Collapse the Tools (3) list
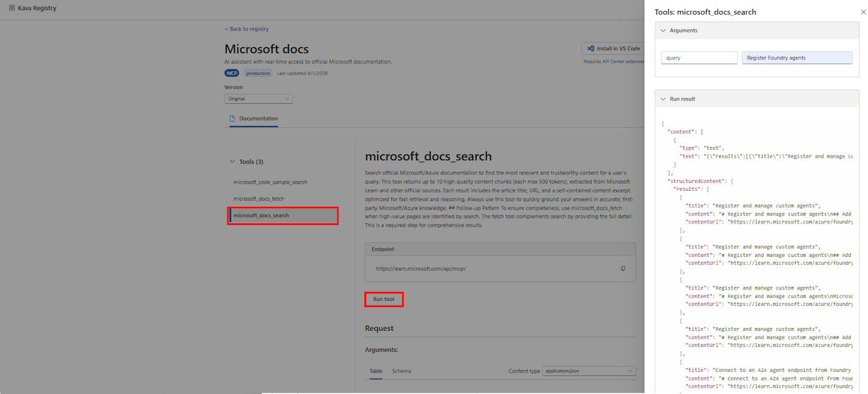 coord(232,162)
